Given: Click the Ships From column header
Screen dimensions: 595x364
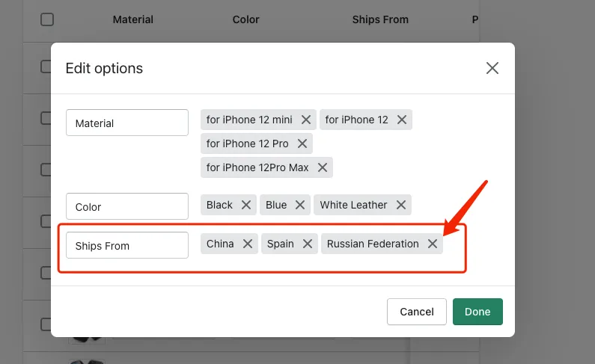Looking at the screenshot, I should (380, 19).
